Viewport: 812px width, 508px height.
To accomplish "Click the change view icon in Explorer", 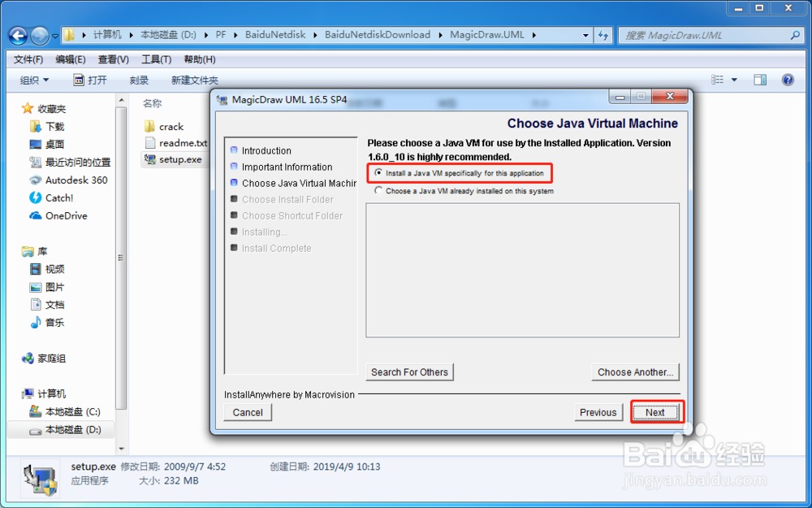I will 717,80.
